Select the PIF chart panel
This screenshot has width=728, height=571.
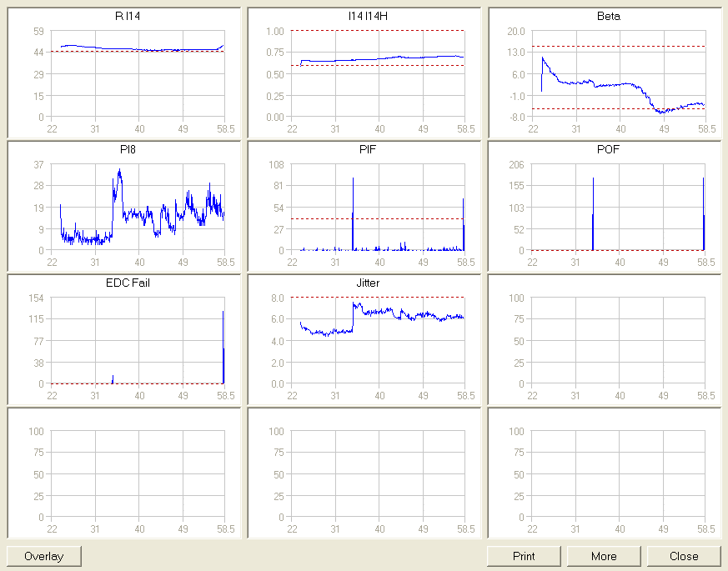(378, 208)
